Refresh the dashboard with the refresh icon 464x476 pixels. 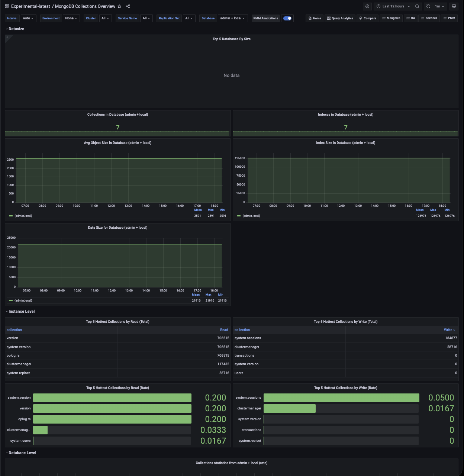428,6
